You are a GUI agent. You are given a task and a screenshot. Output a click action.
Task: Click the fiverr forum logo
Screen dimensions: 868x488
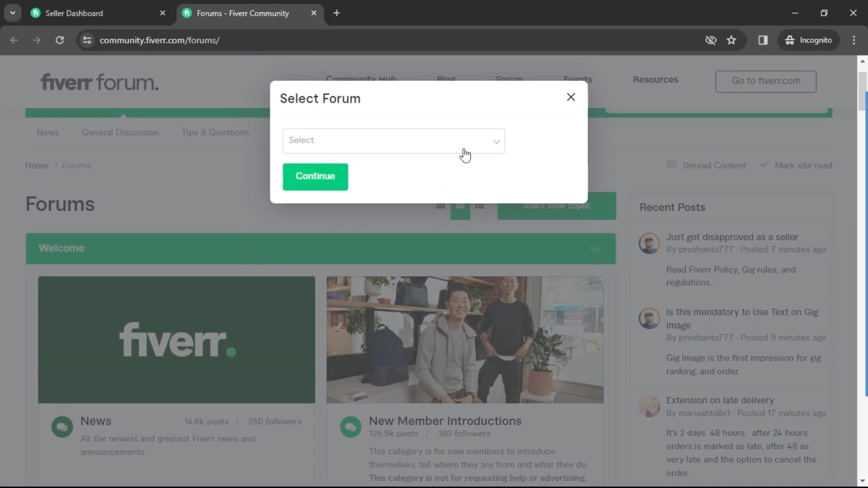pyautogui.click(x=99, y=82)
